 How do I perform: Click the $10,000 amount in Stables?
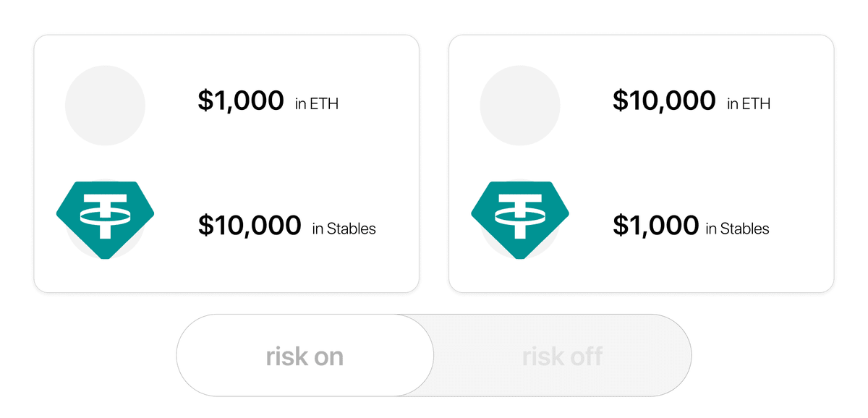click(x=250, y=225)
